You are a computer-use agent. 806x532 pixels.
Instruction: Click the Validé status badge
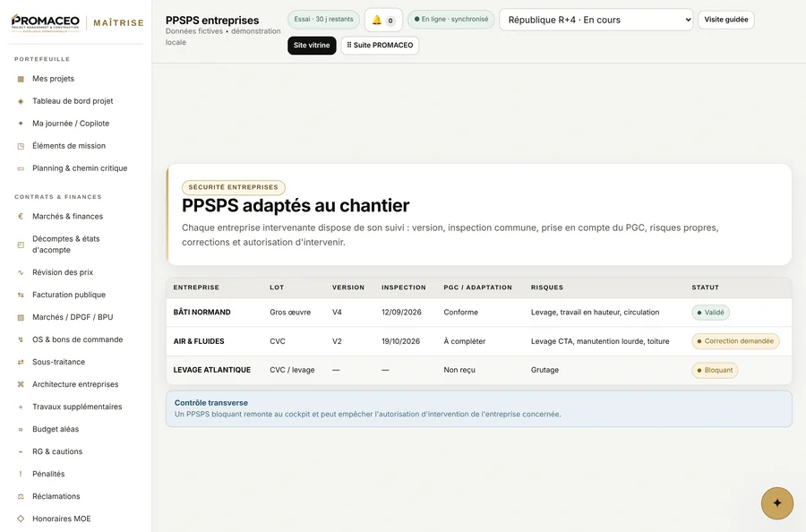pyautogui.click(x=710, y=313)
